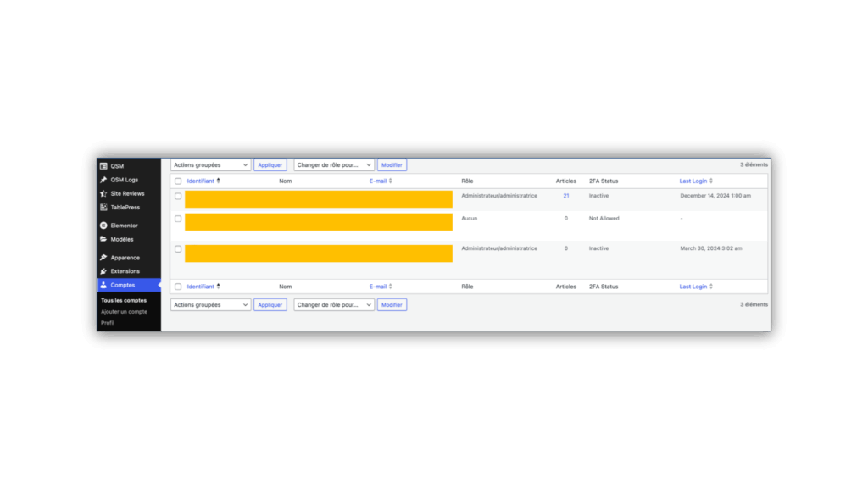868x490 pixels.
Task: Click the Comptes user icon
Action: [x=103, y=285]
